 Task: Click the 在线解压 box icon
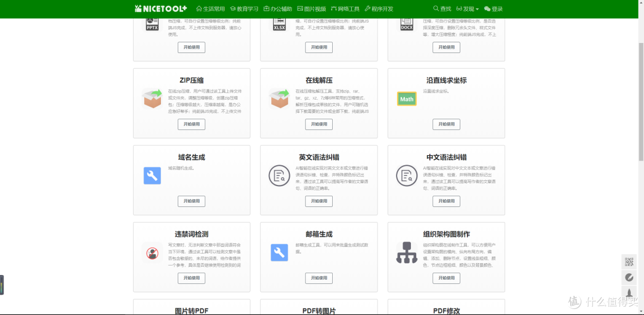279,99
